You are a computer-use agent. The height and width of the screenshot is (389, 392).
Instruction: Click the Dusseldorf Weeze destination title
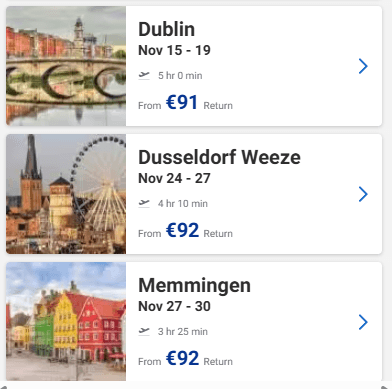click(219, 157)
